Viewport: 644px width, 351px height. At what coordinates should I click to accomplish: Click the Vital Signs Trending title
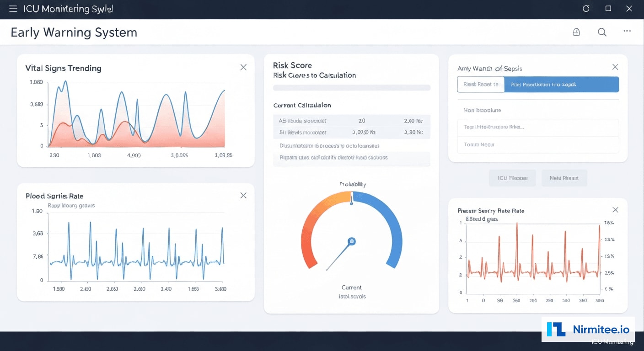pyautogui.click(x=63, y=68)
